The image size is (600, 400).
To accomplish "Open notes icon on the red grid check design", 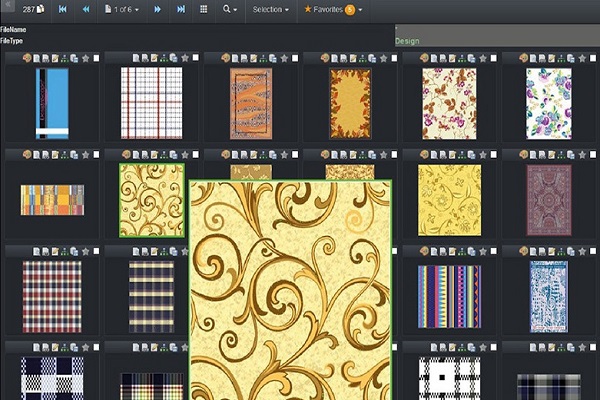I will tap(154, 58).
